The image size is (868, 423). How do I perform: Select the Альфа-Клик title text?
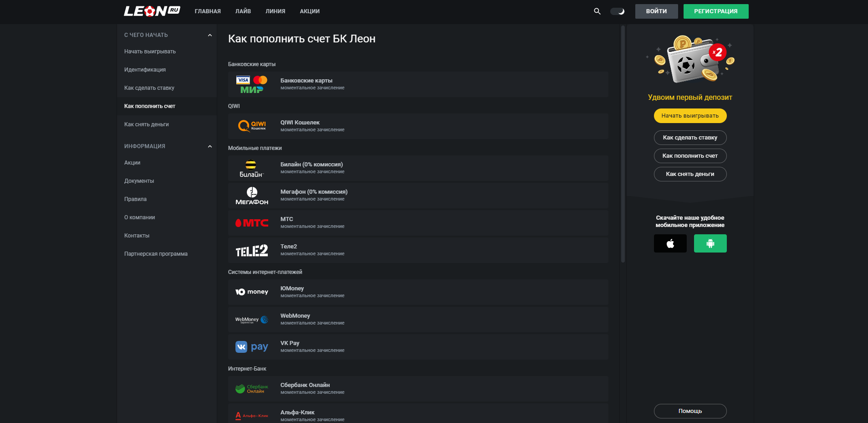click(297, 413)
